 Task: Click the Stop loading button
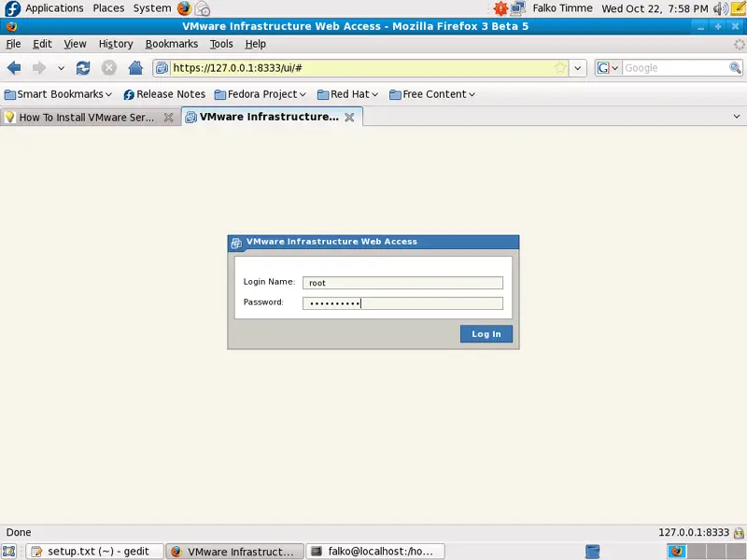(109, 68)
